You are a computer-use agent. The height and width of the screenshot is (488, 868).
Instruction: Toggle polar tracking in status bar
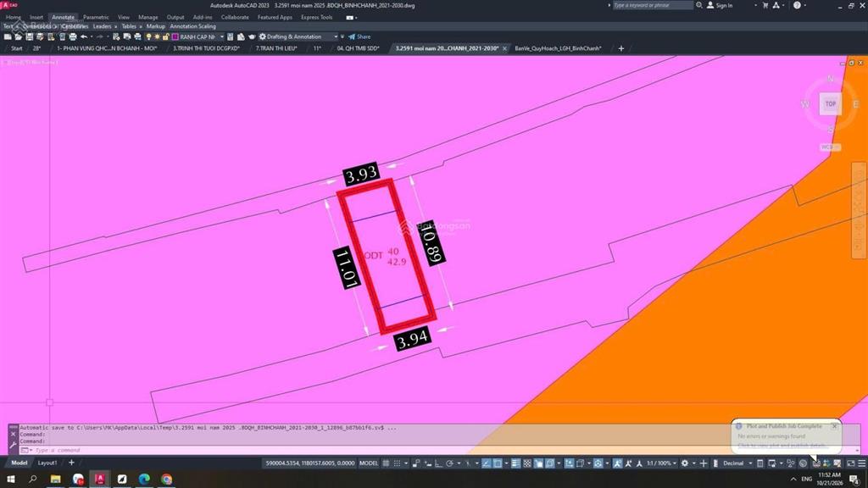tap(449, 463)
